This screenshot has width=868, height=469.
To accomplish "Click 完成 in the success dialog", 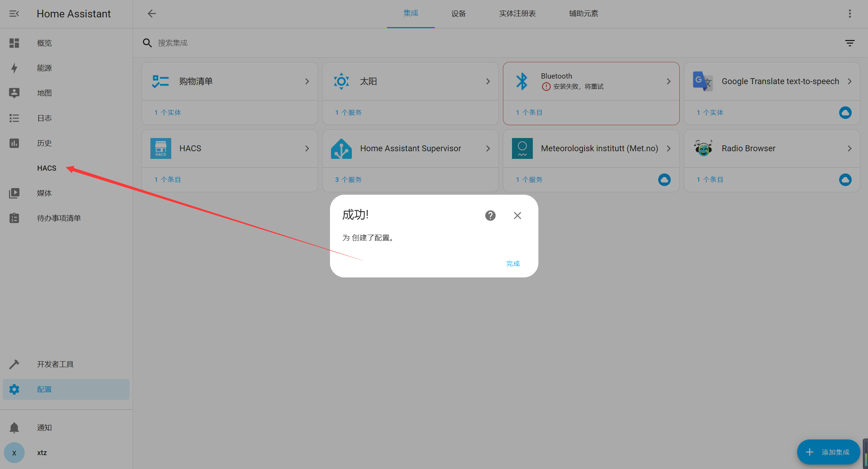I will 512,264.
